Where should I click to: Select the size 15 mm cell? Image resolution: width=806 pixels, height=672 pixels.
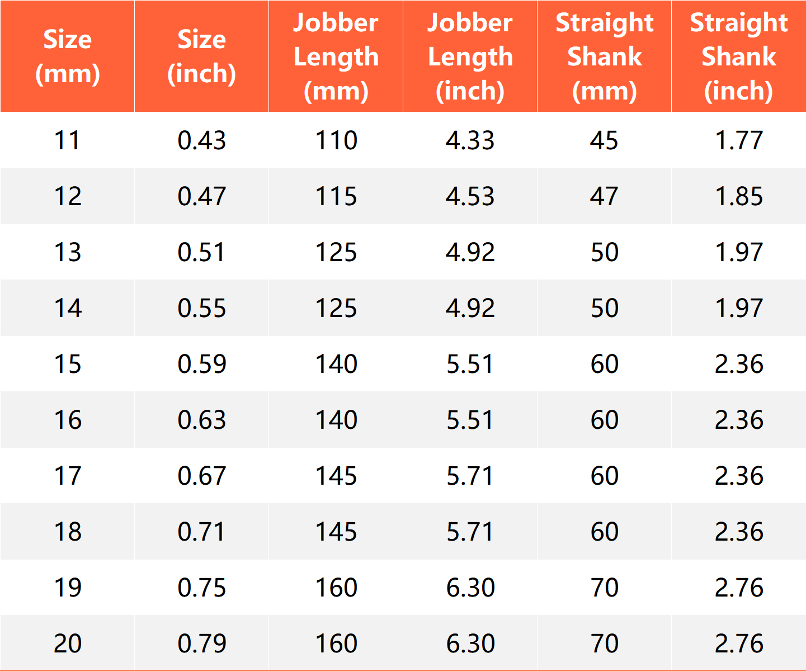[67, 364]
